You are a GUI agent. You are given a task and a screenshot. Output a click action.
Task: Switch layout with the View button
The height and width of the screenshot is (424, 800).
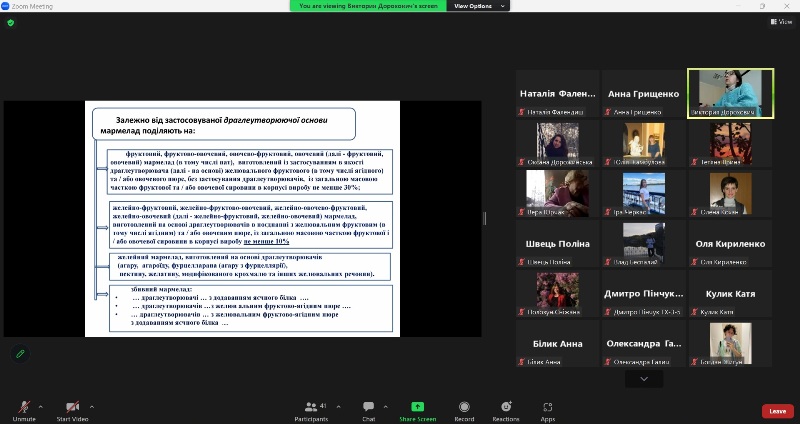pyautogui.click(x=780, y=21)
